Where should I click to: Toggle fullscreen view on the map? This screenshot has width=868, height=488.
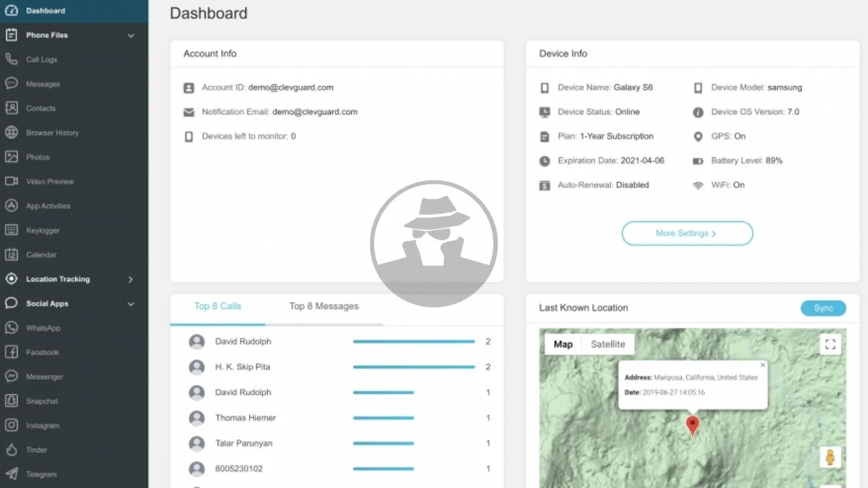(x=830, y=344)
